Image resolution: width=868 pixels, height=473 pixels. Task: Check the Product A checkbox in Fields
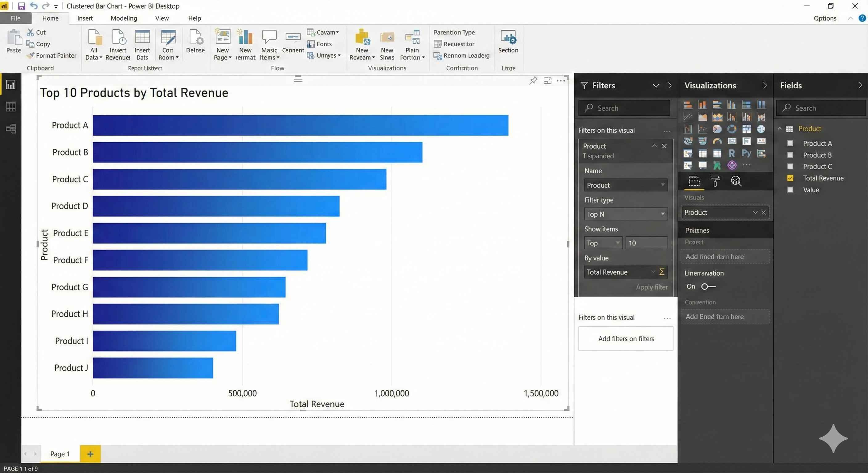tap(790, 143)
